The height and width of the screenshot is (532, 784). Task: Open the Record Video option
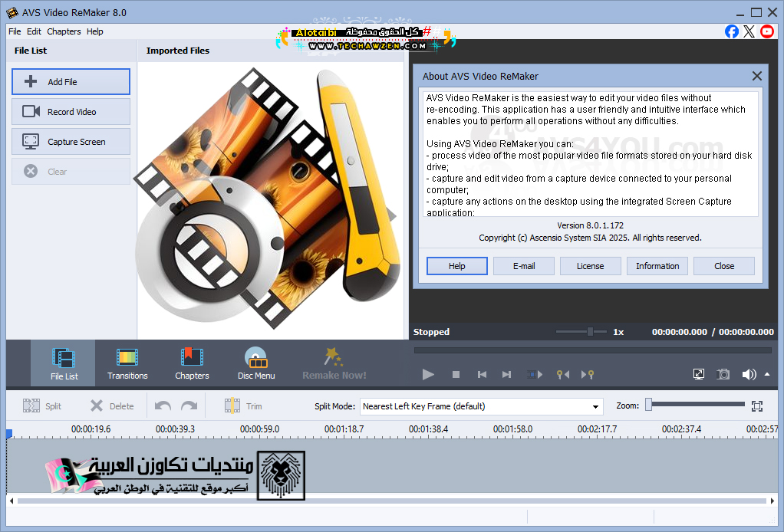coord(71,111)
